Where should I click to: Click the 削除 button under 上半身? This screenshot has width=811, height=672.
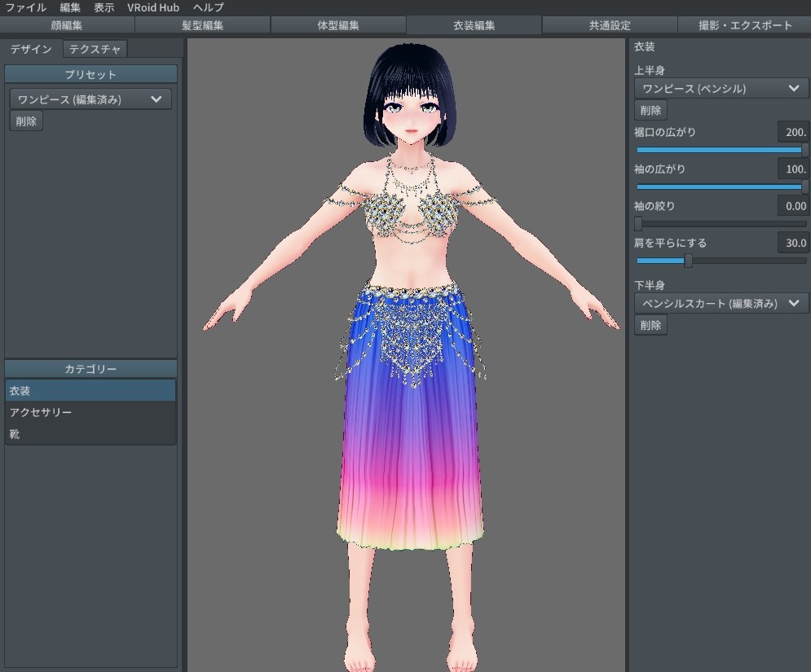click(x=650, y=110)
